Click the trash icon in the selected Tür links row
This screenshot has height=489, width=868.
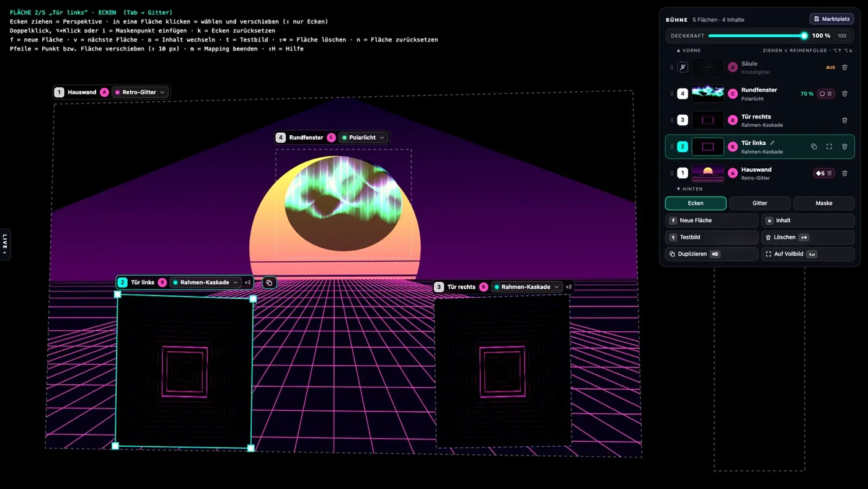click(844, 147)
